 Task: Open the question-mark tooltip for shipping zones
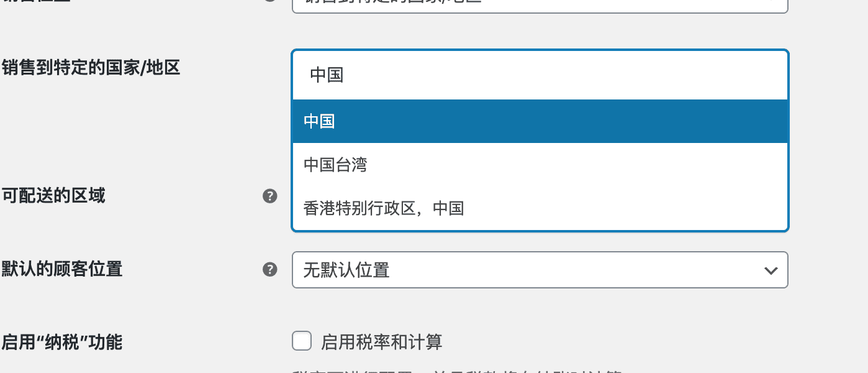pyautogui.click(x=270, y=196)
